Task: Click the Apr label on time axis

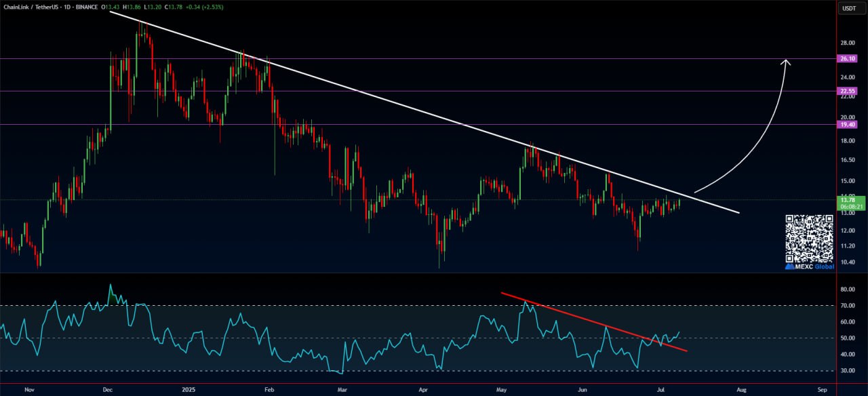Action: pos(423,390)
